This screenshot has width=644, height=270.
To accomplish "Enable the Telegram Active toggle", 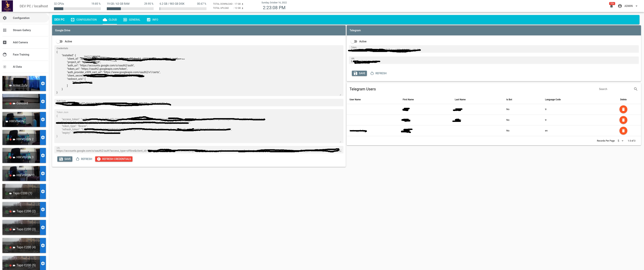I will (354, 42).
